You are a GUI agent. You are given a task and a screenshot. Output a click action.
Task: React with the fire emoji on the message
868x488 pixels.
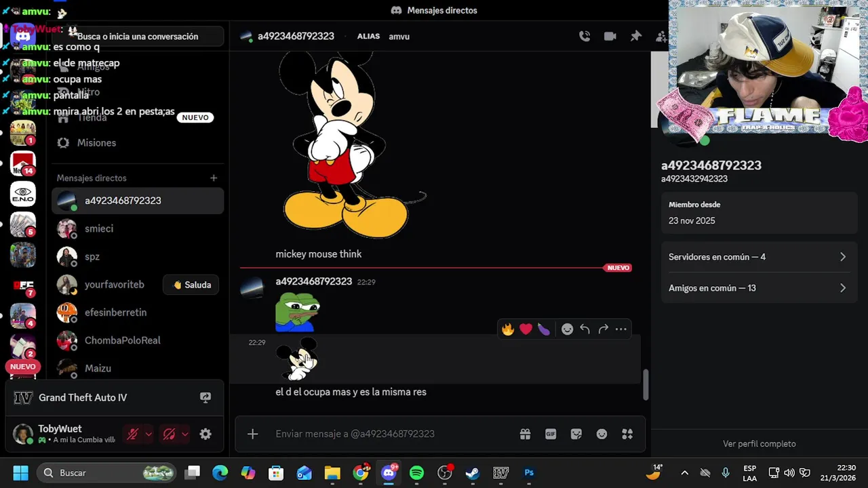(508, 329)
